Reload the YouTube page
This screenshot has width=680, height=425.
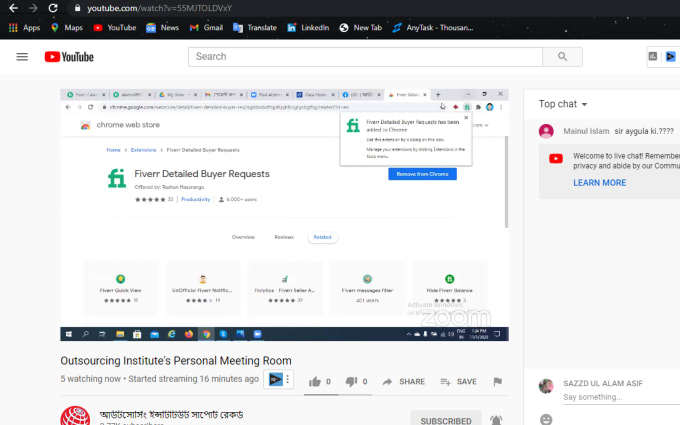point(53,8)
